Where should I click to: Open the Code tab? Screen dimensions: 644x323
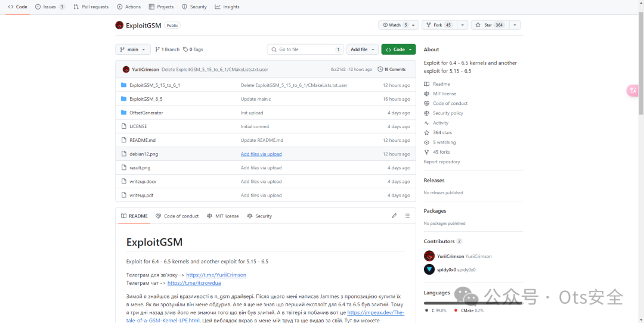click(17, 7)
